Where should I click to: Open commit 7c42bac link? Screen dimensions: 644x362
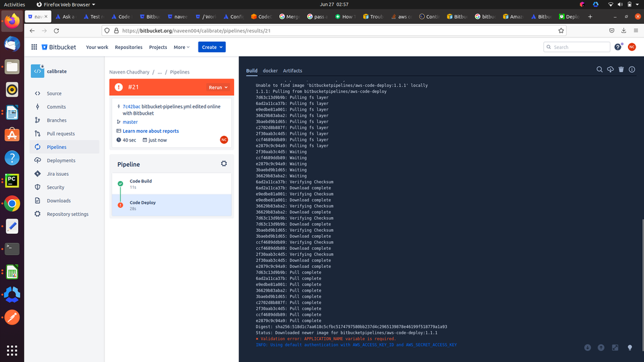(132, 106)
